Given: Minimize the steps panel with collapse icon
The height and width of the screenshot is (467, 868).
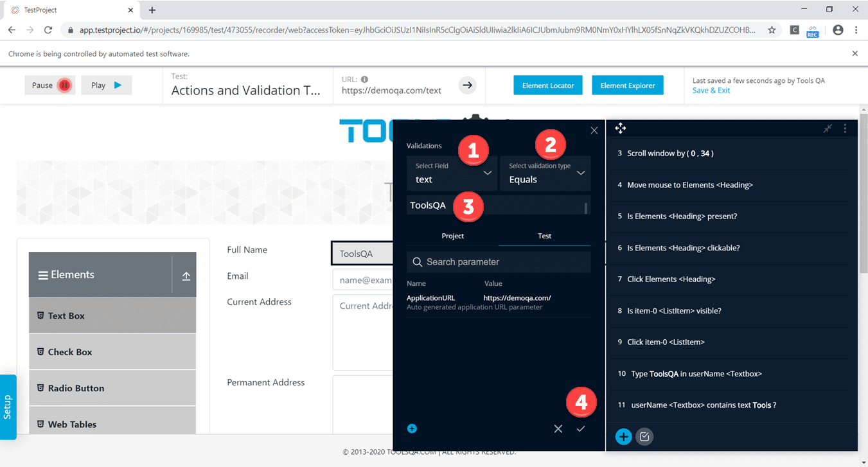Looking at the screenshot, I should click(828, 128).
